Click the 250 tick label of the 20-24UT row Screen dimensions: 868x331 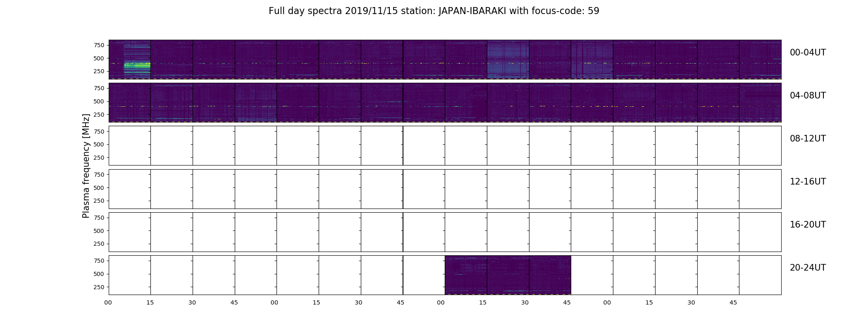(x=99, y=287)
